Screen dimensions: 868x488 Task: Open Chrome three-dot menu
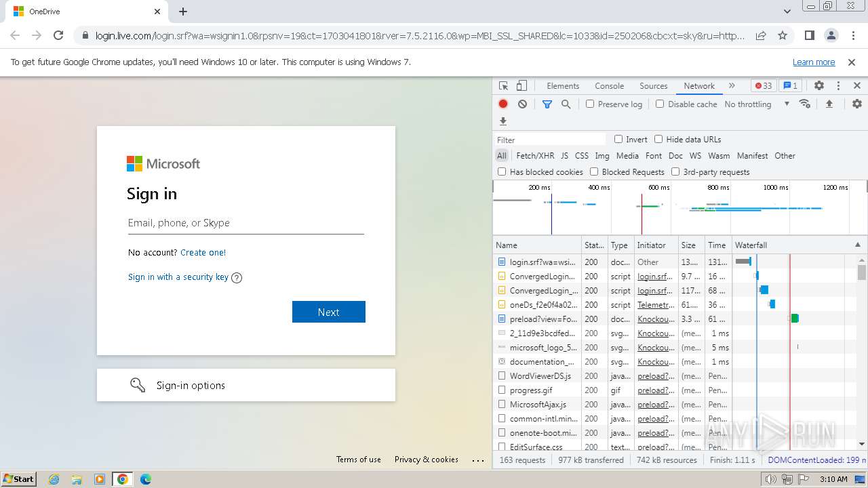click(x=852, y=35)
